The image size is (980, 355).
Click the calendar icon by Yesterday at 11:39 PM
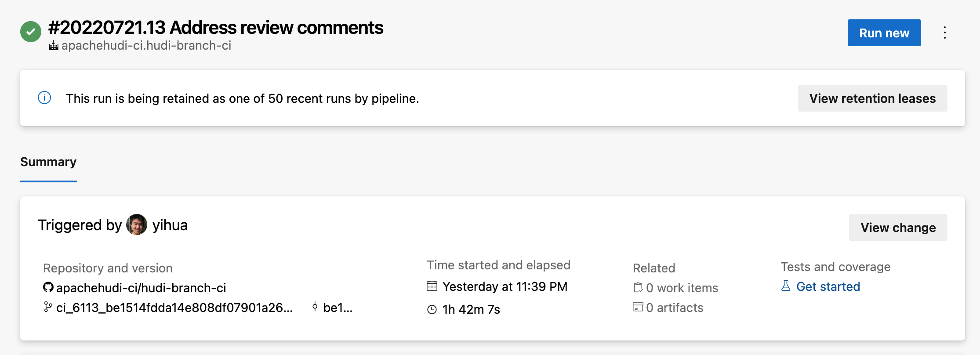pyautogui.click(x=432, y=286)
